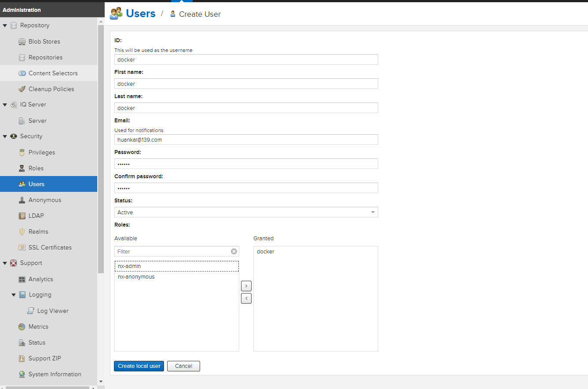Click the Users icon in sidebar

click(22, 184)
